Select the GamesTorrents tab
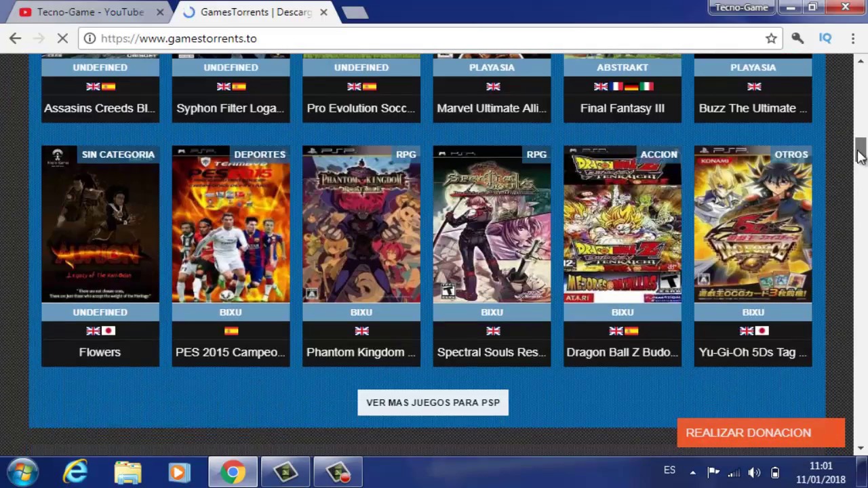Image resolution: width=868 pixels, height=488 pixels. [256, 12]
